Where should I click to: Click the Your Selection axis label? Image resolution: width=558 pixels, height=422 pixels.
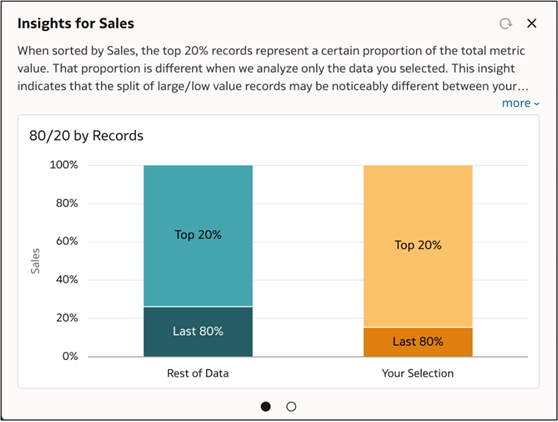418,373
